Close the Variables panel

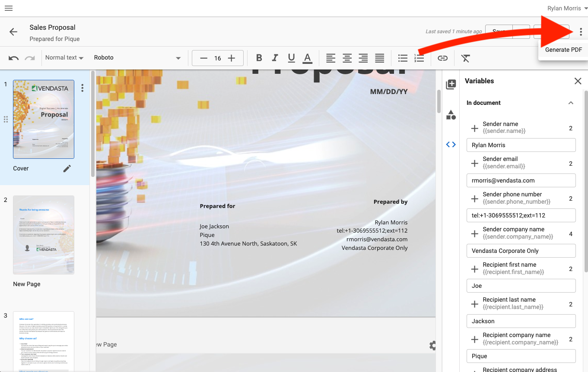tap(578, 81)
